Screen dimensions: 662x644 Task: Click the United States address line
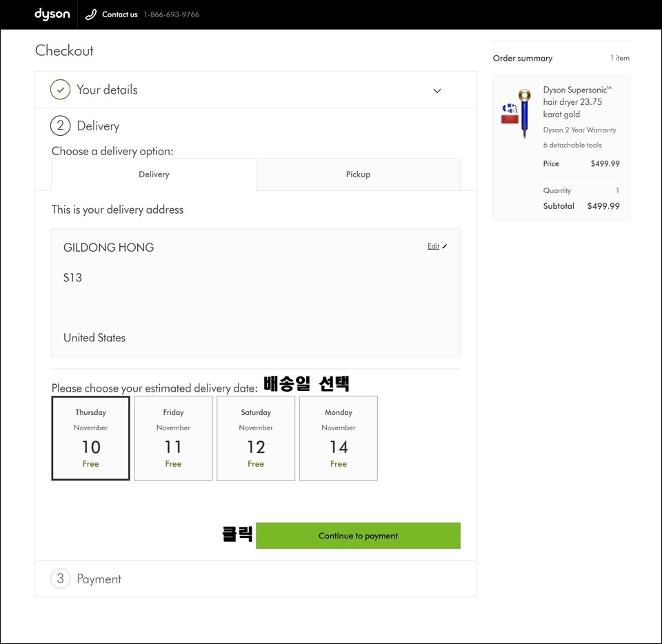(94, 338)
